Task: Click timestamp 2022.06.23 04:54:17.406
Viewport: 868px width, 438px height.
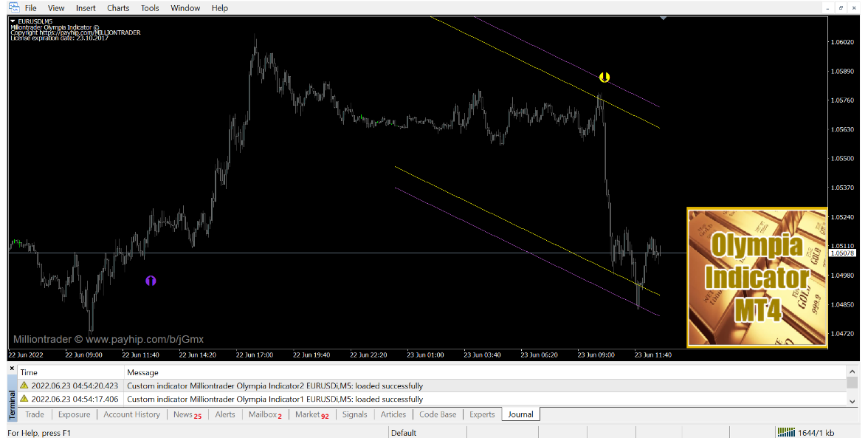Action: click(x=75, y=400)
